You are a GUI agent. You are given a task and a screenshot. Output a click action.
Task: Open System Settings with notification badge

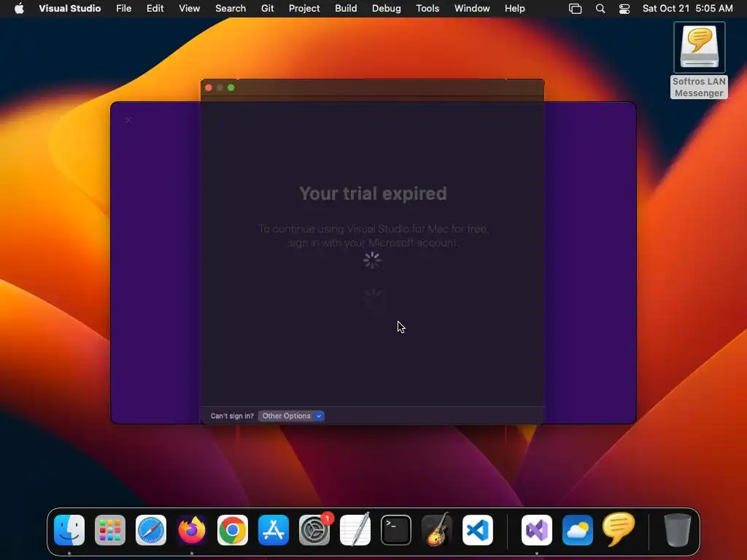pyautogui.click(x=314, y=530)
